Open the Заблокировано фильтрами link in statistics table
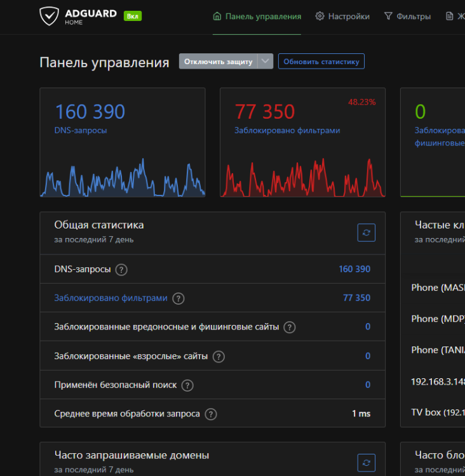 pyautogui.click(x=111, y=298)
